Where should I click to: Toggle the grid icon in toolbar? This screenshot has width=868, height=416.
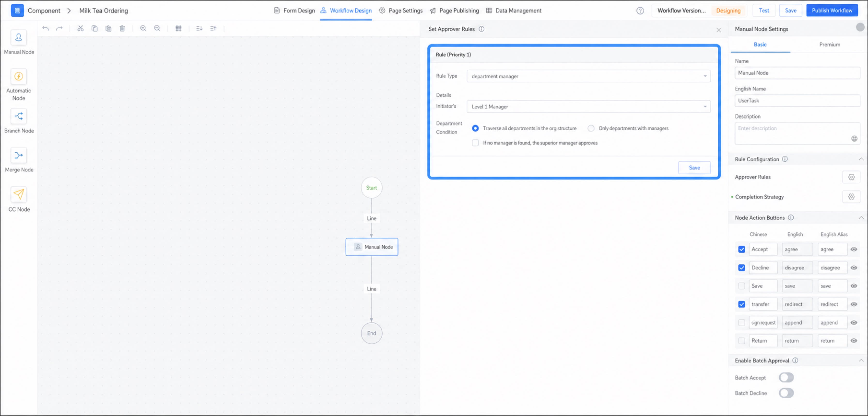tap(179, 28)
